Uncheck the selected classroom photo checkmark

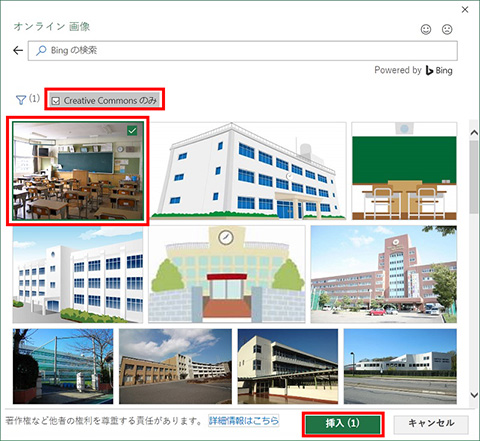132,131
